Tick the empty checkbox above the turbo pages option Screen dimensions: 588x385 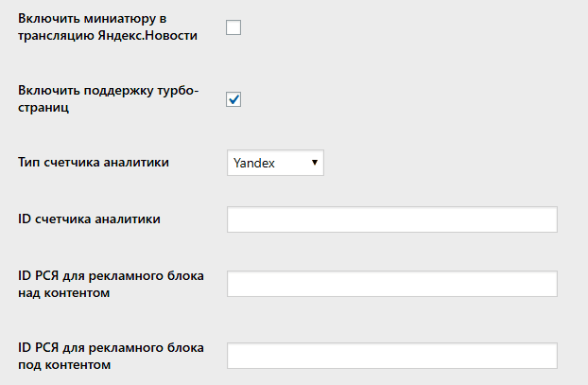tap(233, 27)
